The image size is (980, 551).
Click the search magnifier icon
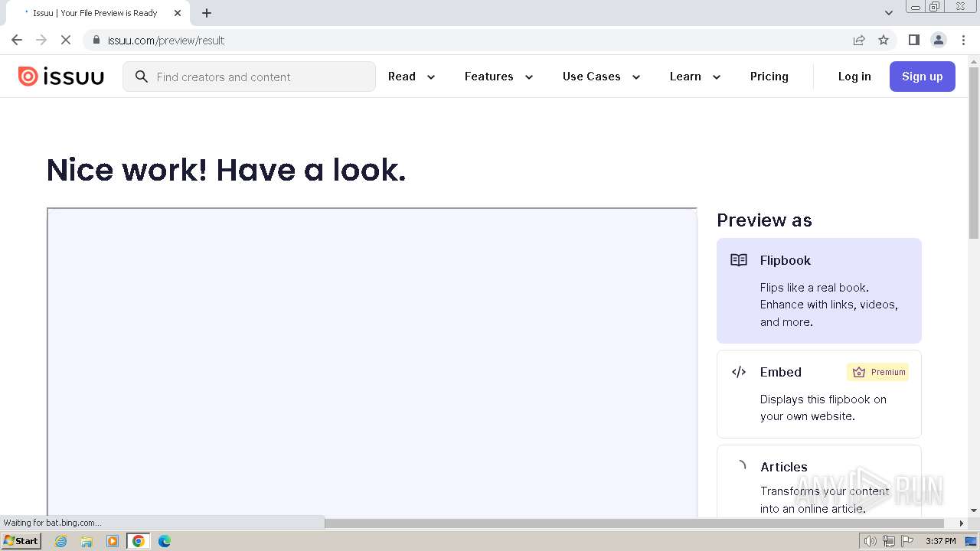point(141,77)
